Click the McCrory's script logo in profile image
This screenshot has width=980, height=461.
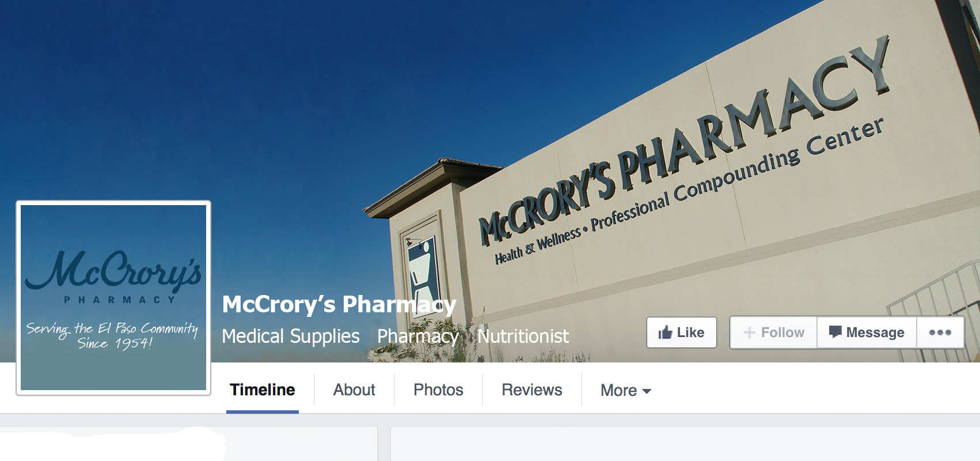coord(113,270)
